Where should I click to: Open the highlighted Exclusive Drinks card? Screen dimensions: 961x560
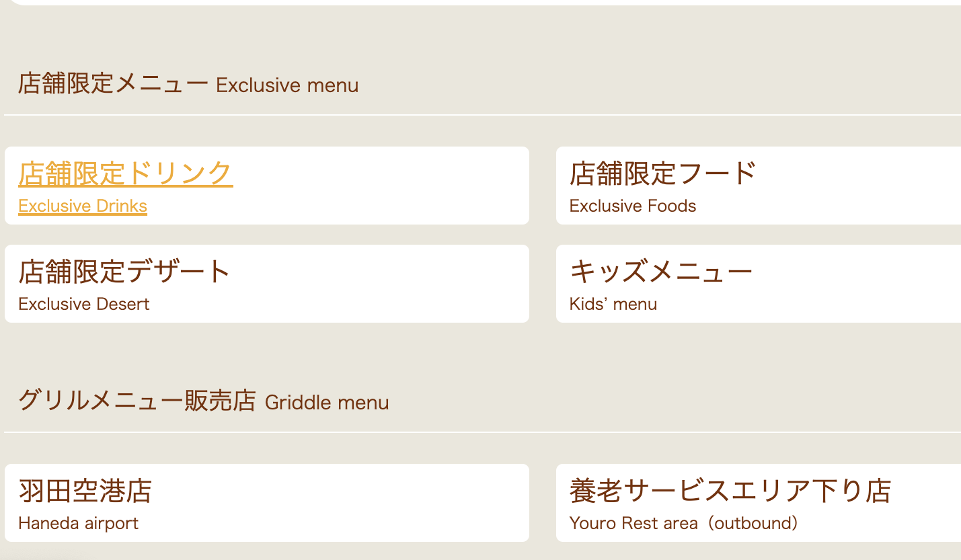(267, 186)
